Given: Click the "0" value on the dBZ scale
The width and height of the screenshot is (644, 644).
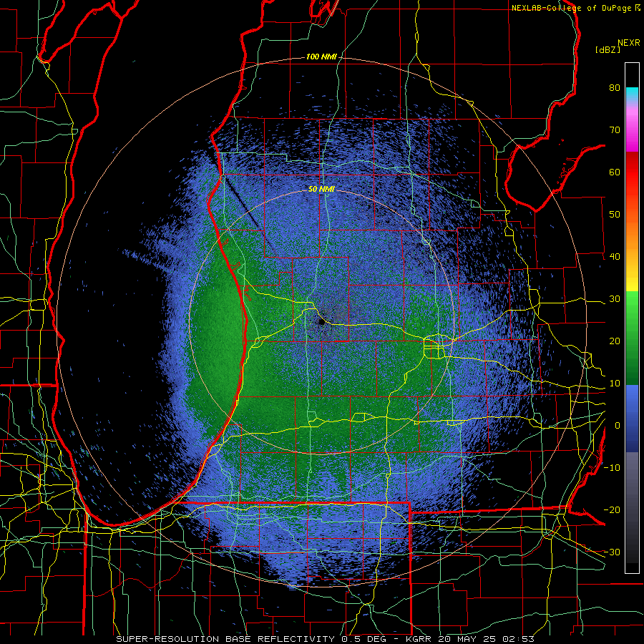Looking at the screenshot, I should coord(618,426).
